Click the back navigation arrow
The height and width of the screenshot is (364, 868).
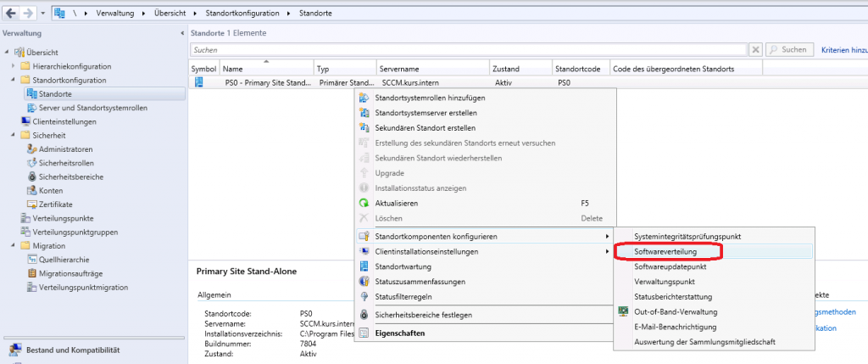click(x=11, y=14)
